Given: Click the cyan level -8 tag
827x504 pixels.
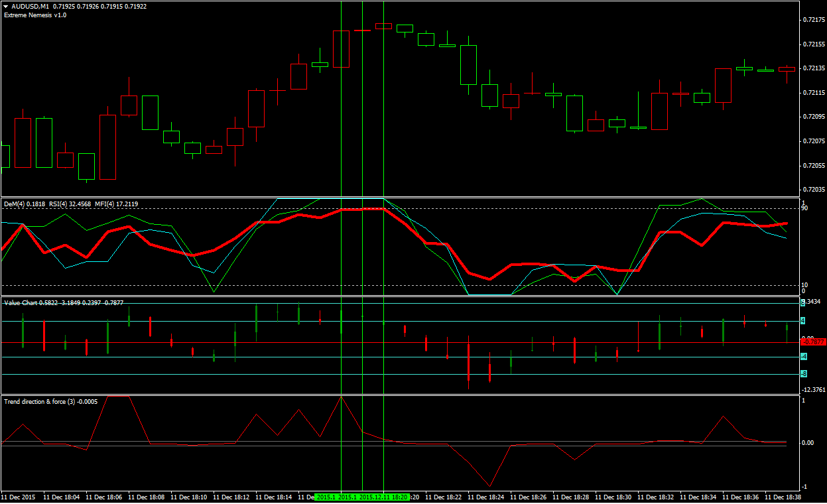Looking at the screenshot, I should click(803, 374).
